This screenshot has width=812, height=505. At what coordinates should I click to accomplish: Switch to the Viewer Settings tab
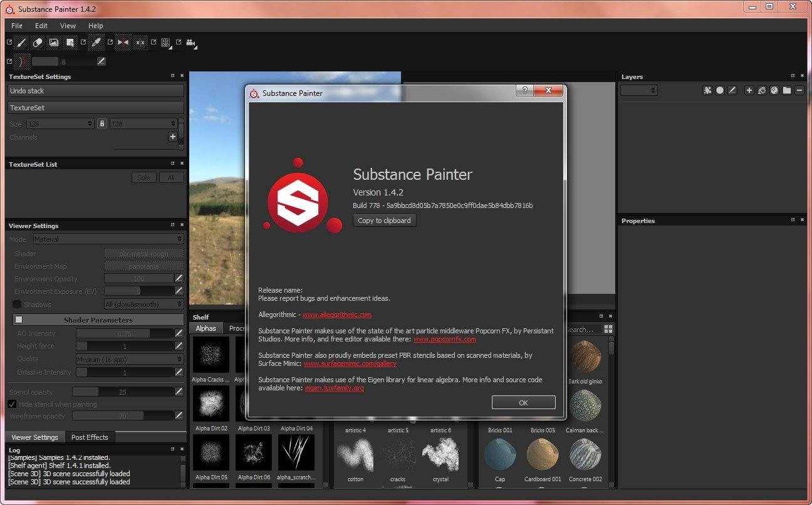coord(34,437)
